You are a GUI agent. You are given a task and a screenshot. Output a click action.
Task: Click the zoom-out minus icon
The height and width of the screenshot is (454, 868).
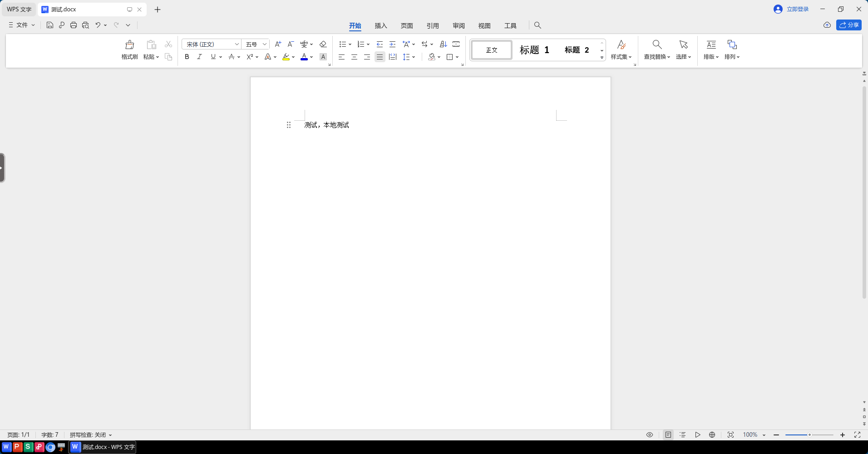pyautogui.click(x=776, y=435)
